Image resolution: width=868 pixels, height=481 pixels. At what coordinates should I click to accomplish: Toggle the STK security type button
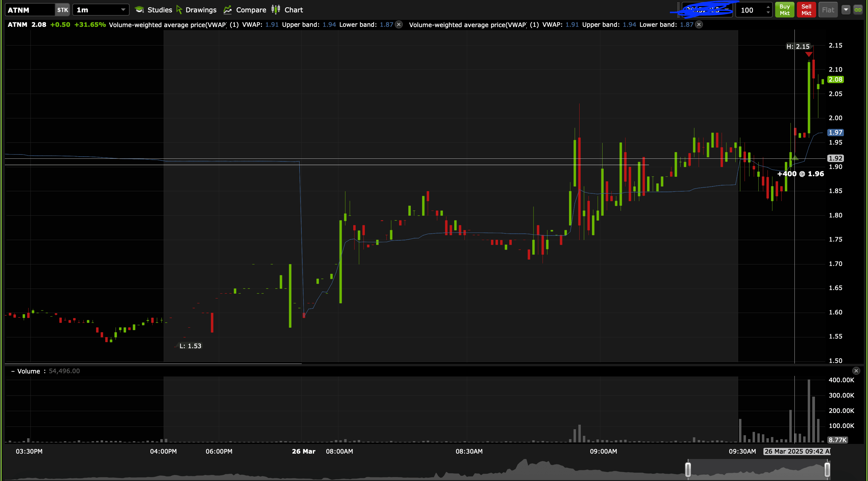[62, 10]
